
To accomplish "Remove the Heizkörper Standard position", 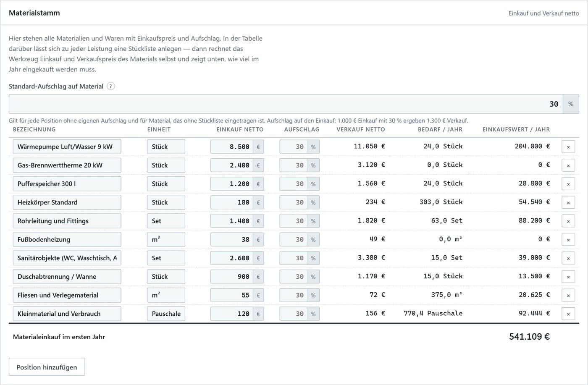I will (568, 202).
